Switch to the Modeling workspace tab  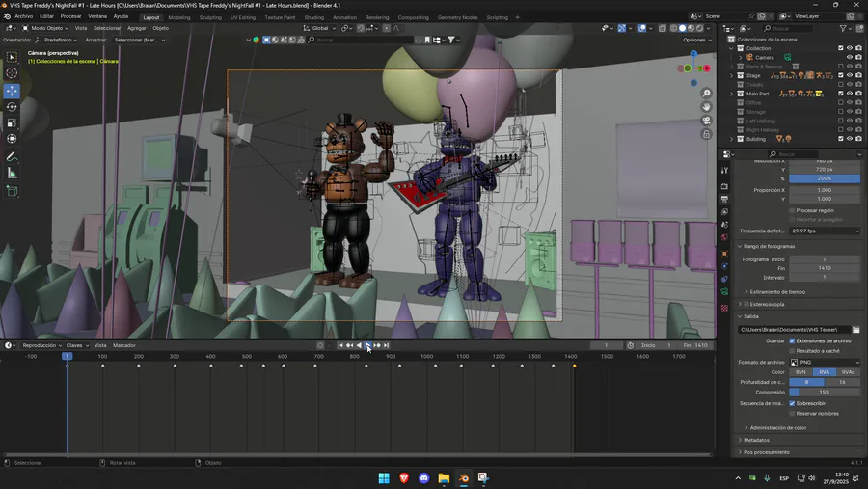pyautogui.click(x=178, y=17)
